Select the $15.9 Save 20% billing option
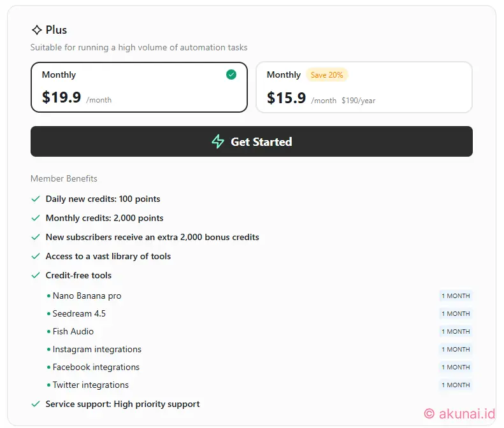Screen dimensions: 504x428 point(364,87)
